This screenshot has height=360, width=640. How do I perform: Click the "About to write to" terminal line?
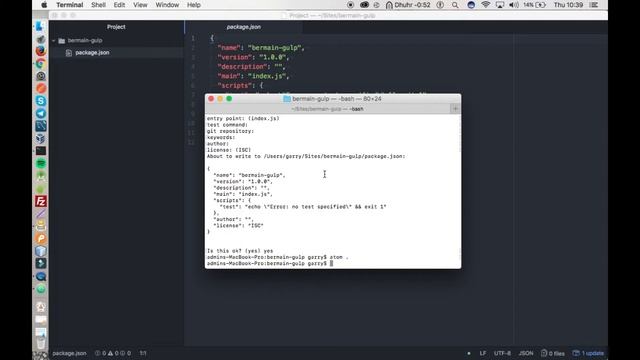coord(306,156)
